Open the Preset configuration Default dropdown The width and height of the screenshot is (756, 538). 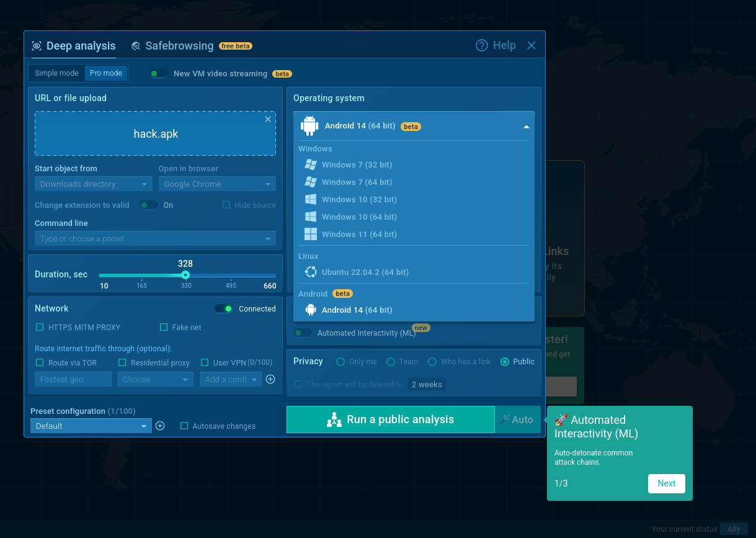91,426
